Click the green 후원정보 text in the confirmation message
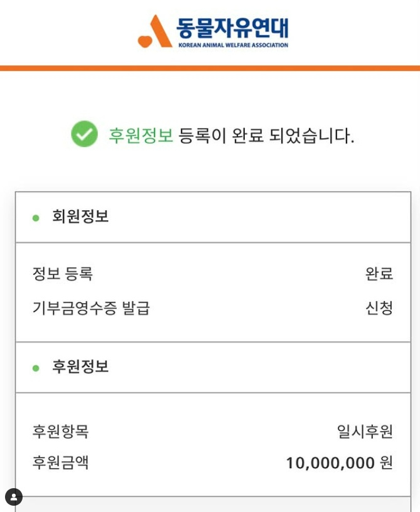This screenshot has width=420, height=512. (140, 135)
